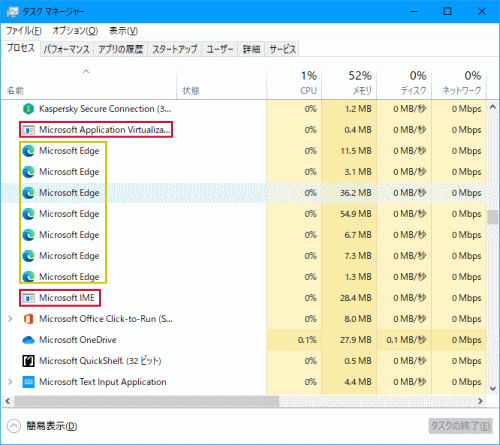This screenshot has width=500, height=445.
Task: Maximize the Task Manager window
Action: (447, 12)
